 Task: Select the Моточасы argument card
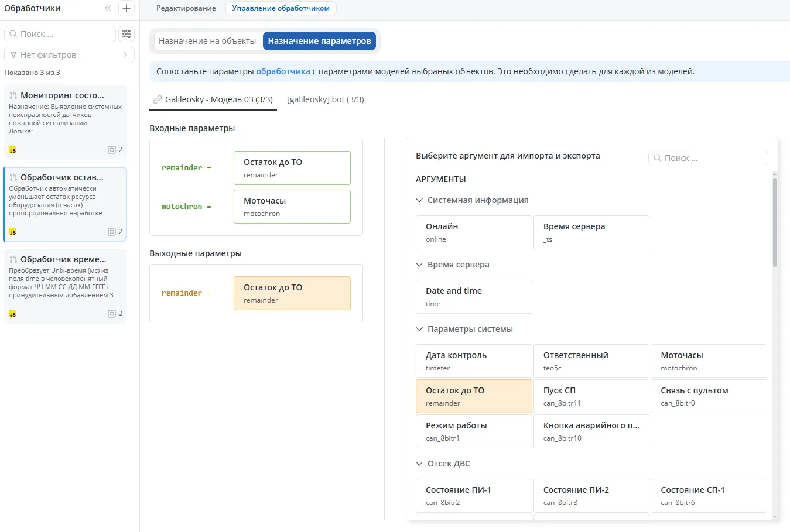point(709,361)
